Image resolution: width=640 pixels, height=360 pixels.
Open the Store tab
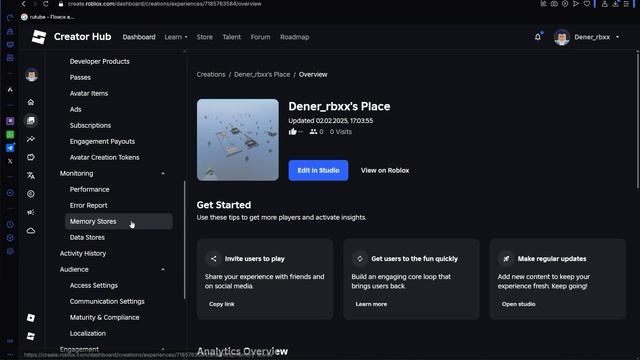[x=204, y=37]
